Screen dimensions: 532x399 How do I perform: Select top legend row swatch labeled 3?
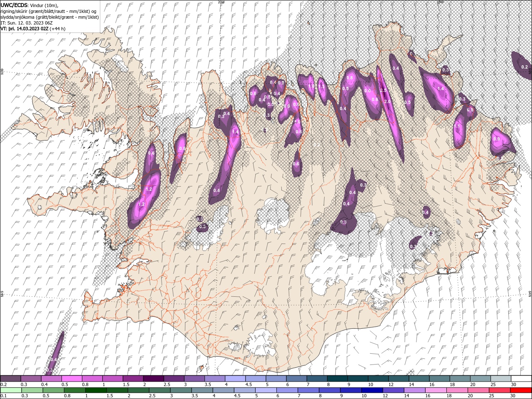point(194,379)
